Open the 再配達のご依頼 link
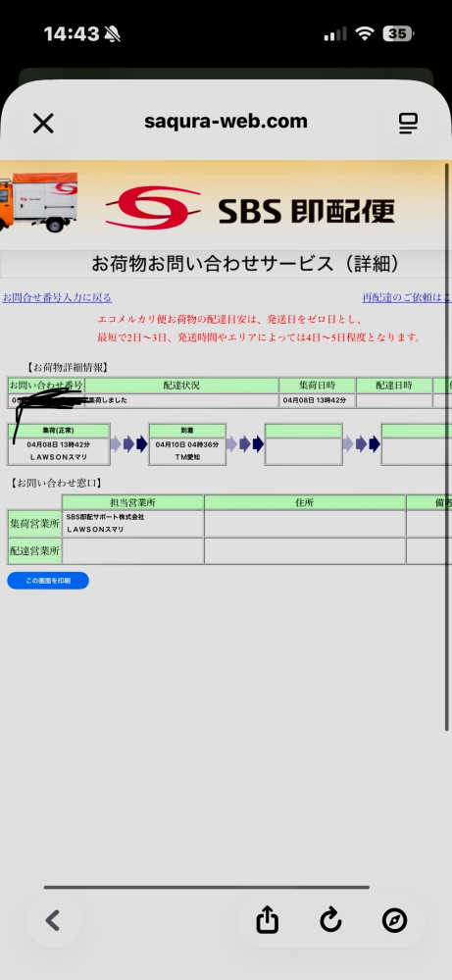The width and height of the screenshot is (452, 980). [407, 298]
